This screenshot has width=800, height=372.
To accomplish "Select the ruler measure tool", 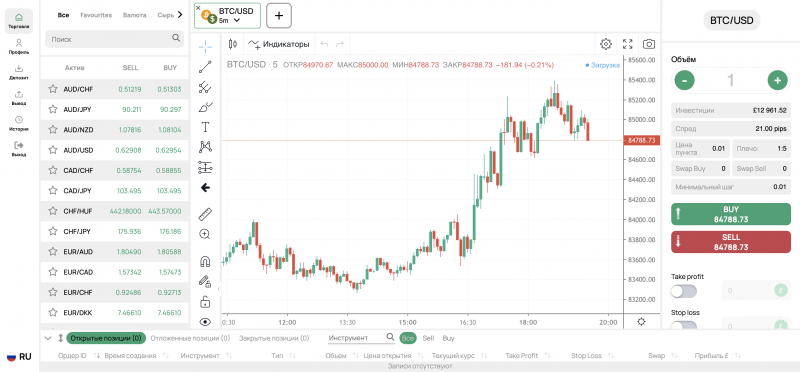I will [205, 214].
